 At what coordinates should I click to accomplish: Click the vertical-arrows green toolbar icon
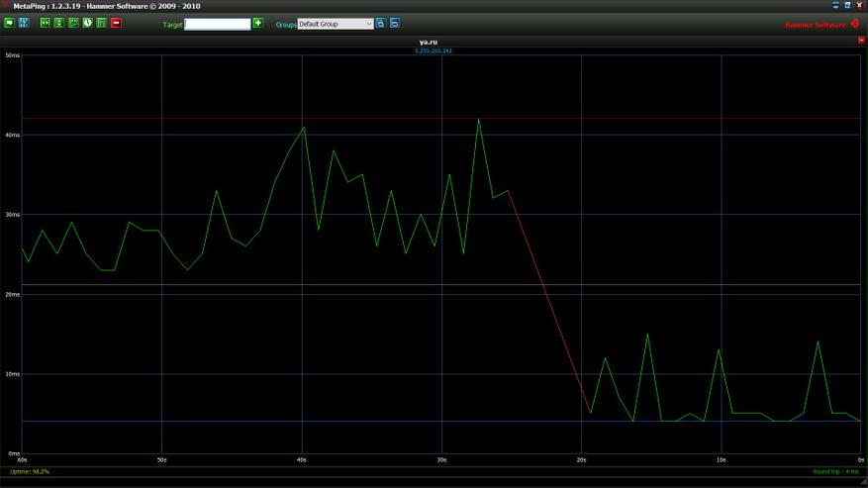[x=59, y=23]
